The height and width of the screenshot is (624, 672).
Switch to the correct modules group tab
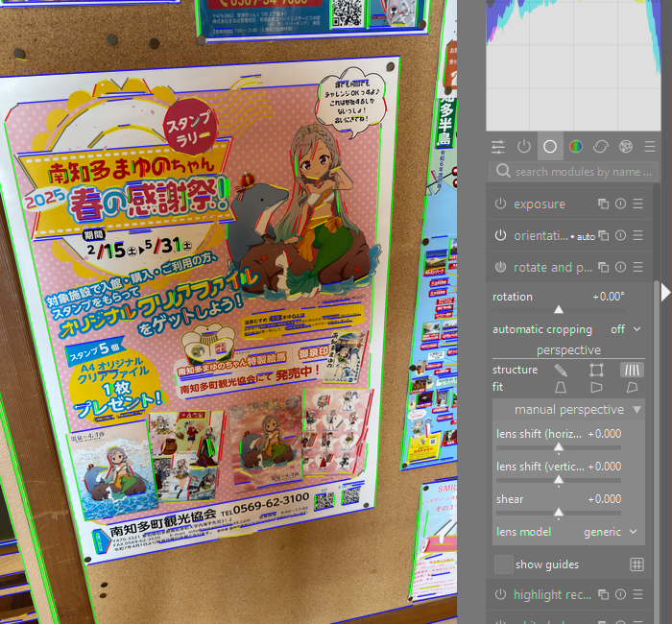pos(601,147)
